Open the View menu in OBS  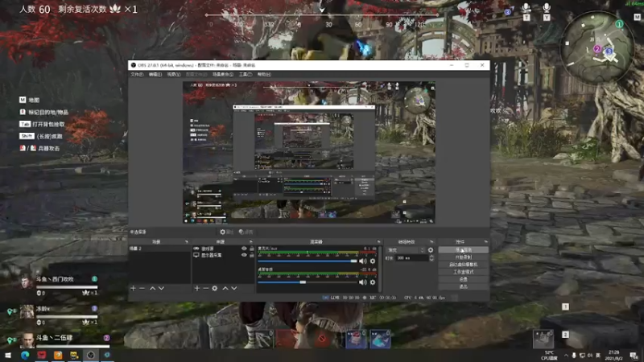coord(174,75)
